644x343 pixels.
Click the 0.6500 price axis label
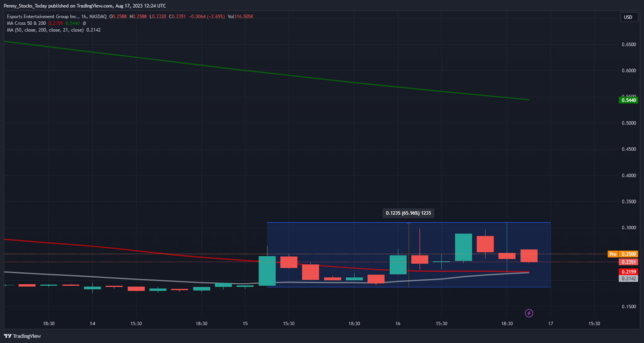(x=629, y=44)
